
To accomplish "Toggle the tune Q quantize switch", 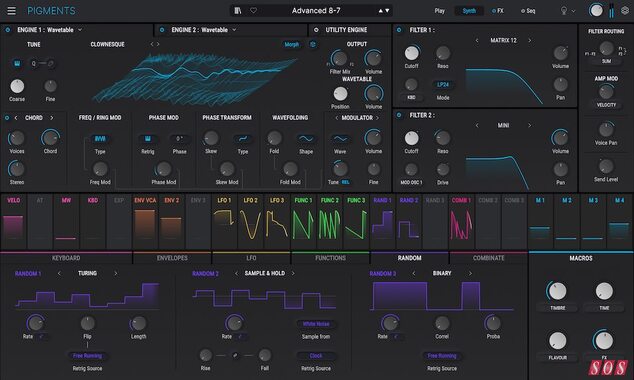I will [x=42, y=63].
